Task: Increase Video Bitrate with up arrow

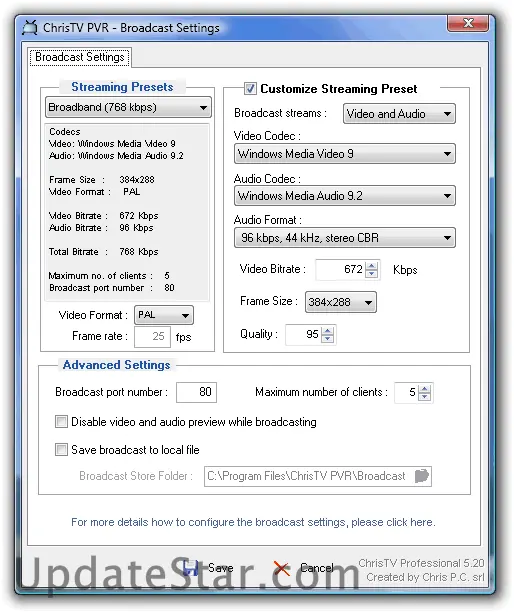Action: pyautogui.click(x=372, y=266)
